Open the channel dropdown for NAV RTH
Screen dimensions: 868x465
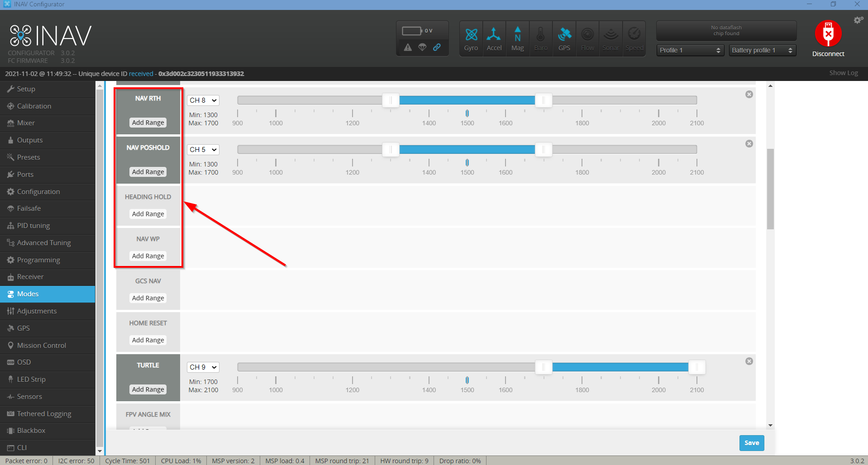(203, 100)
